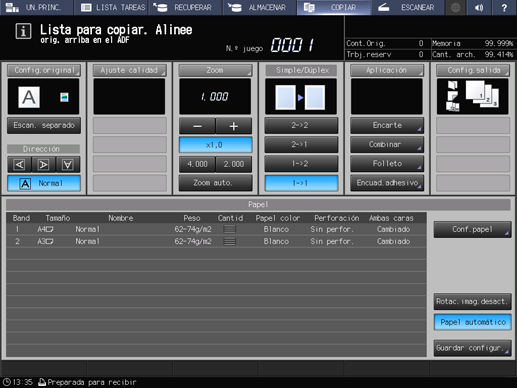Screen dimensions: 517x388
Task: Toggle Escan. separado scanning
Action: tap(44, 125)
